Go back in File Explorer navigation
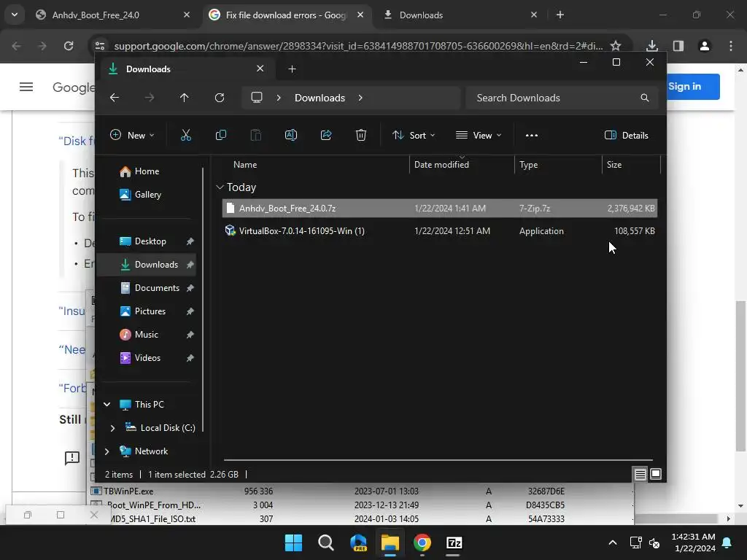The width and height of the screenshot is (747, 560). 115,98
